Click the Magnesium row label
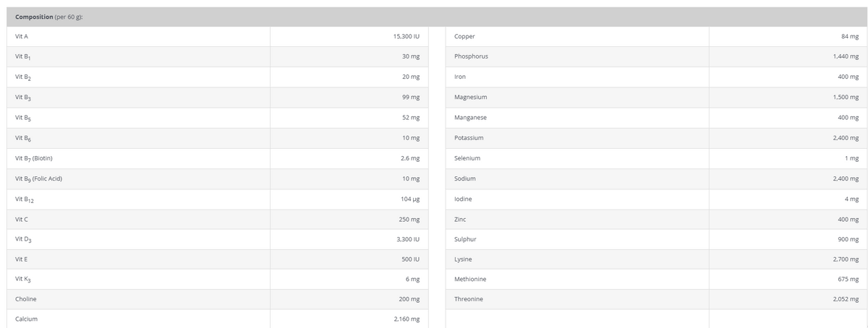Image resolution: width=868 pixels, height=328 pixels. (x=470, y=97)
